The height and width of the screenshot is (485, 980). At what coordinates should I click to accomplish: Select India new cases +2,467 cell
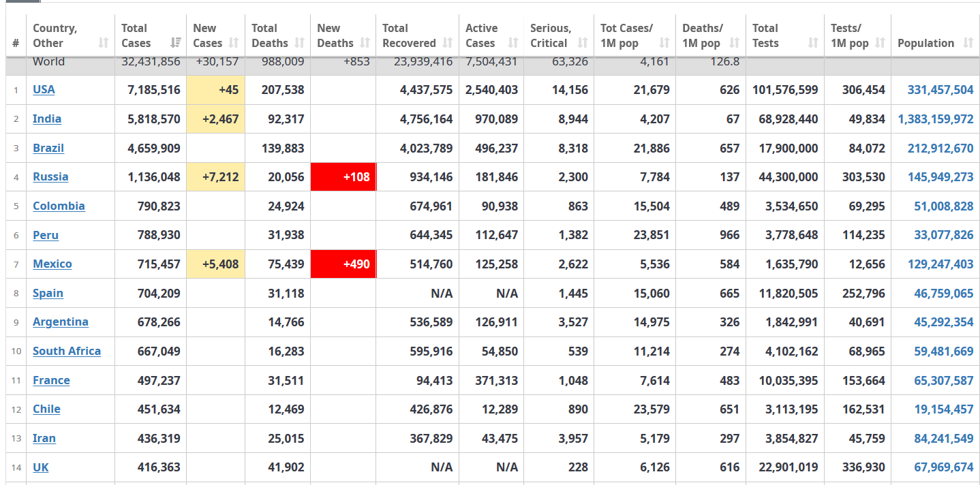point(215,119)
